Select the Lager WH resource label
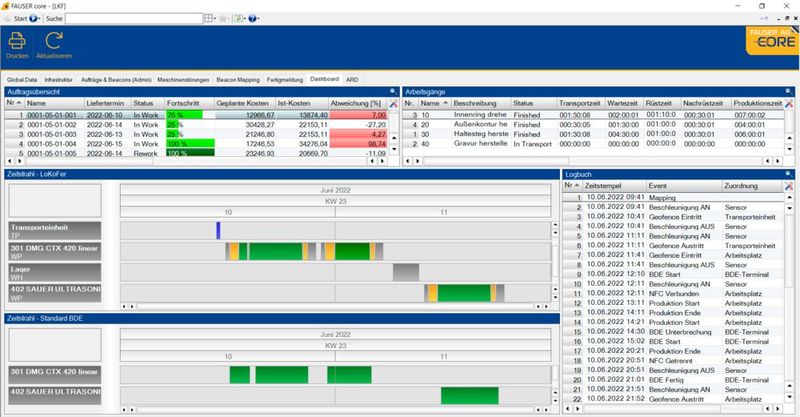 point(55,273)
